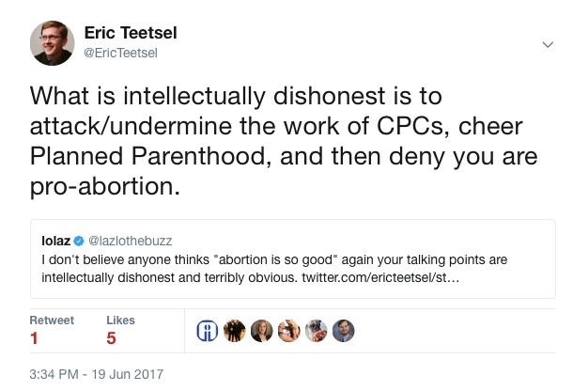The height and width of the screenshot is (391, 588).
Task: View the Retweet count list
Action: [x=35, y=339]
